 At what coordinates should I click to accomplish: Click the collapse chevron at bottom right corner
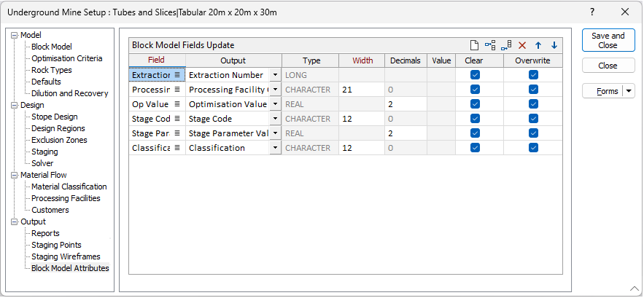[634, 289]
